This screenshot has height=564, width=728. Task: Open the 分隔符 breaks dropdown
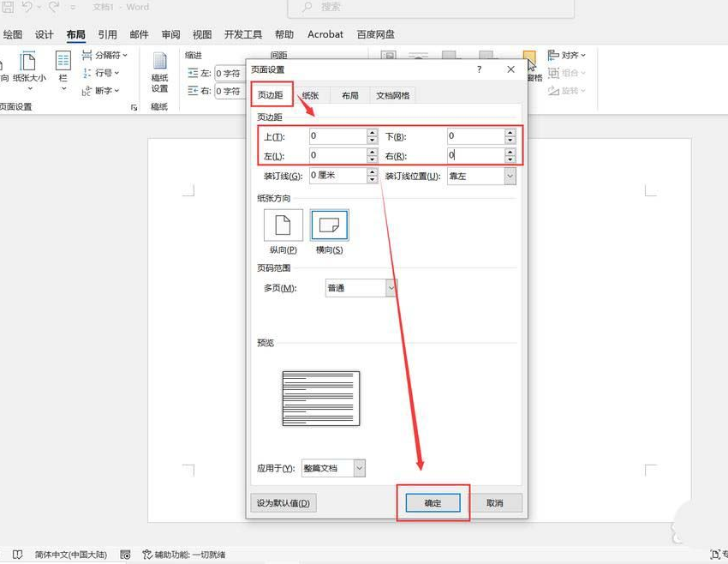(104, 55)
